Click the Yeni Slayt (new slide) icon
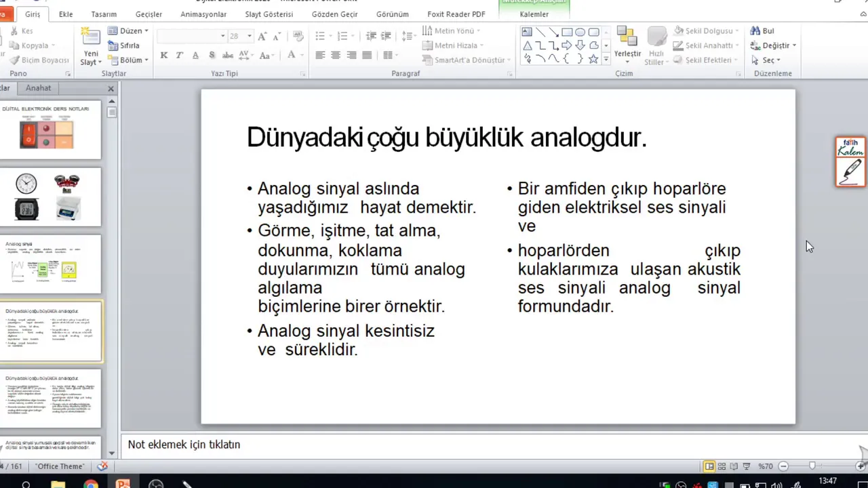868x488 pixels. (x=90, y=37)
